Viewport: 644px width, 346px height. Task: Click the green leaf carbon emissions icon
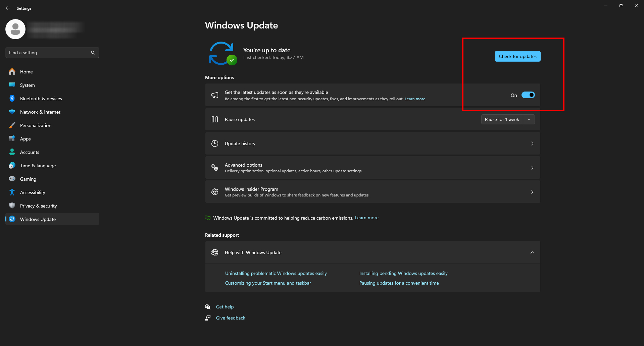(x=208, y=218)
